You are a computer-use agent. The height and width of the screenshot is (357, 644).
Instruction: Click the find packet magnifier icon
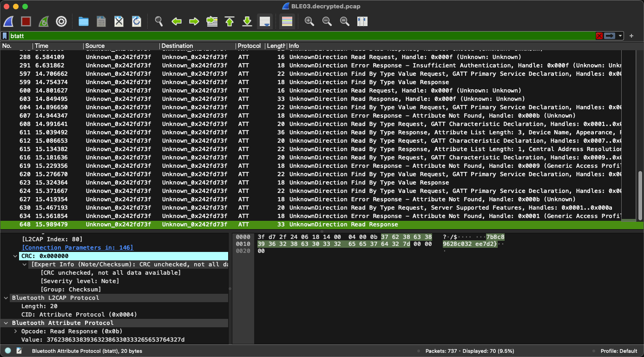159,21
